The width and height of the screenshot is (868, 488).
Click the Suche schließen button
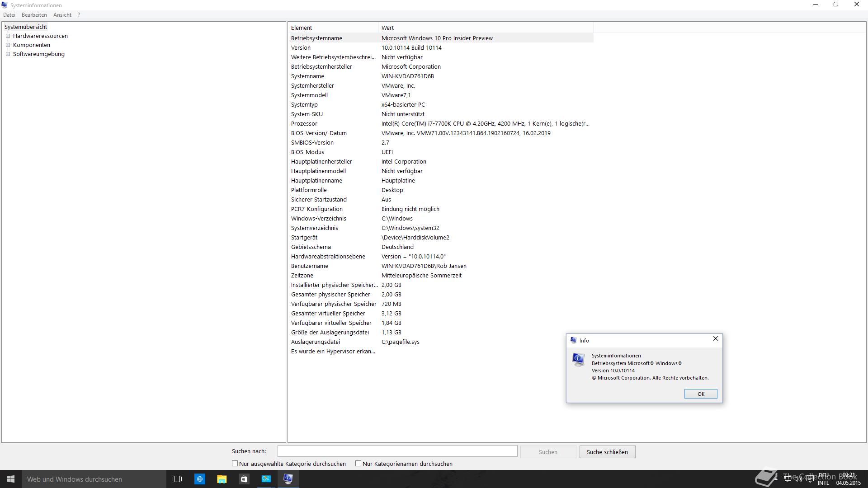click(x=607, y=452)
